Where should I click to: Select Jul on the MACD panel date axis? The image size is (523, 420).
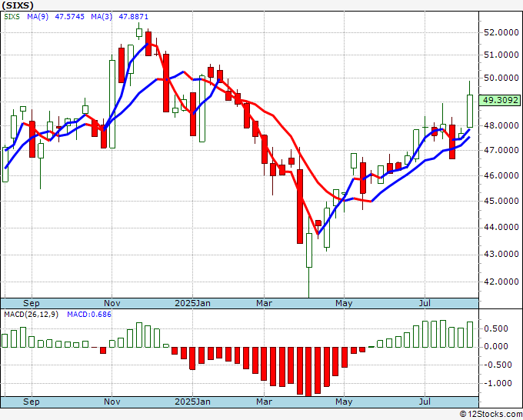tap(425, 402)
